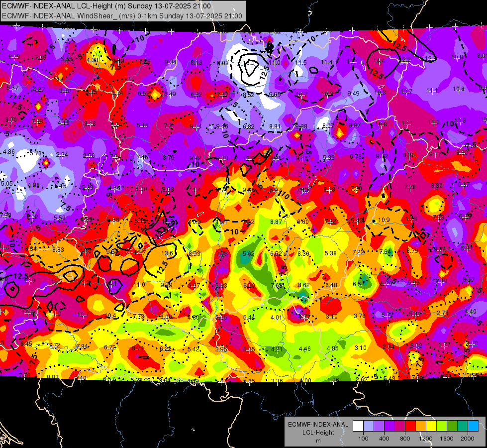Click grid value 3.05
This screenshot has height=448, width=487.
pos(249,349)
